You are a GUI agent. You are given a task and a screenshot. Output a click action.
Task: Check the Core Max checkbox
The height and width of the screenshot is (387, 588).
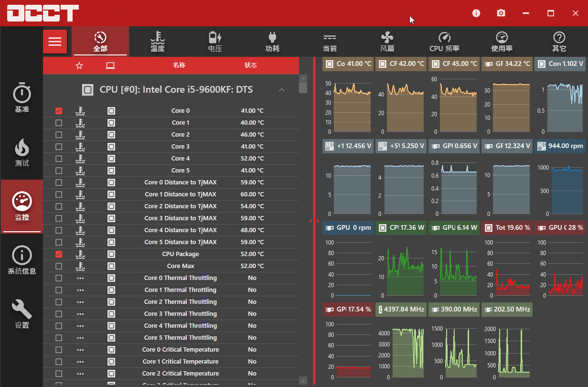59,266
